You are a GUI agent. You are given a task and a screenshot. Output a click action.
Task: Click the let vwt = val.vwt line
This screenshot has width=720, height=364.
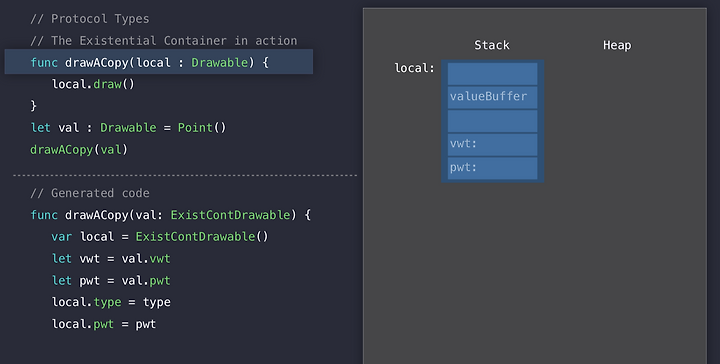111,258
